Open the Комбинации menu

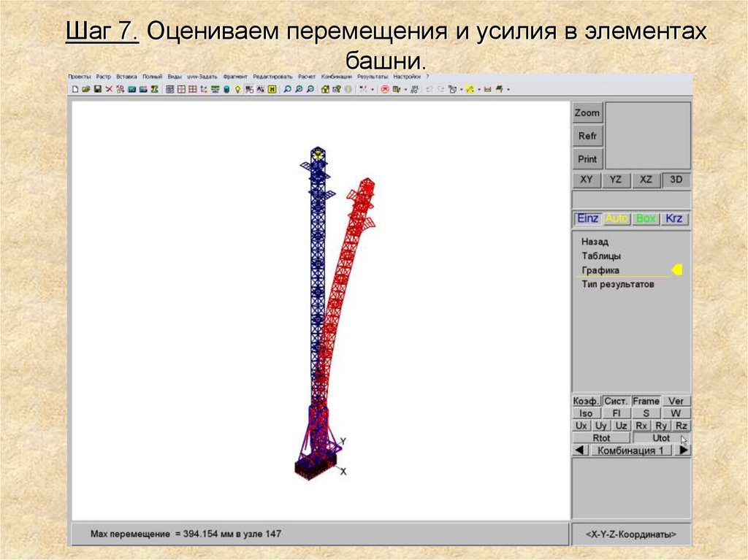336,77
